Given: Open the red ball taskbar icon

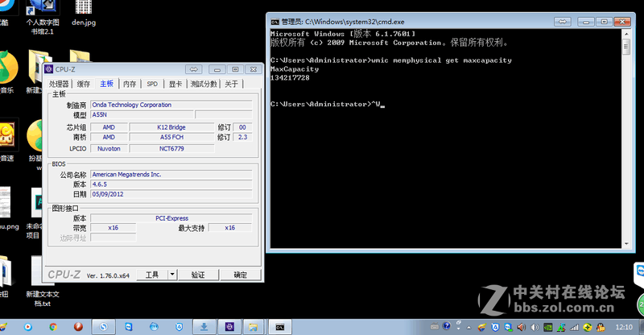Looking at the screenshot, I should click(x=78, y=327).
